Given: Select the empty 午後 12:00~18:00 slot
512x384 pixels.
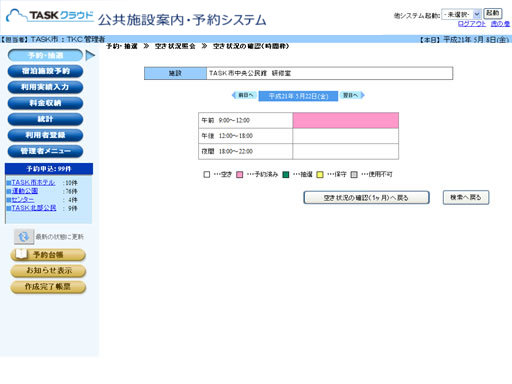Looking at the screenshot, I should click(346, 136).
